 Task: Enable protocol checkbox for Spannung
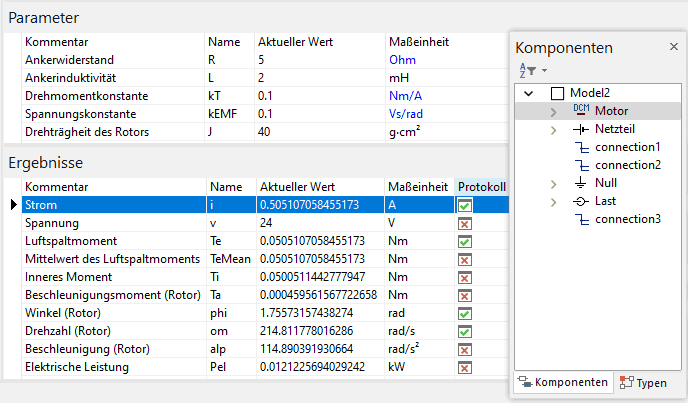465,223
